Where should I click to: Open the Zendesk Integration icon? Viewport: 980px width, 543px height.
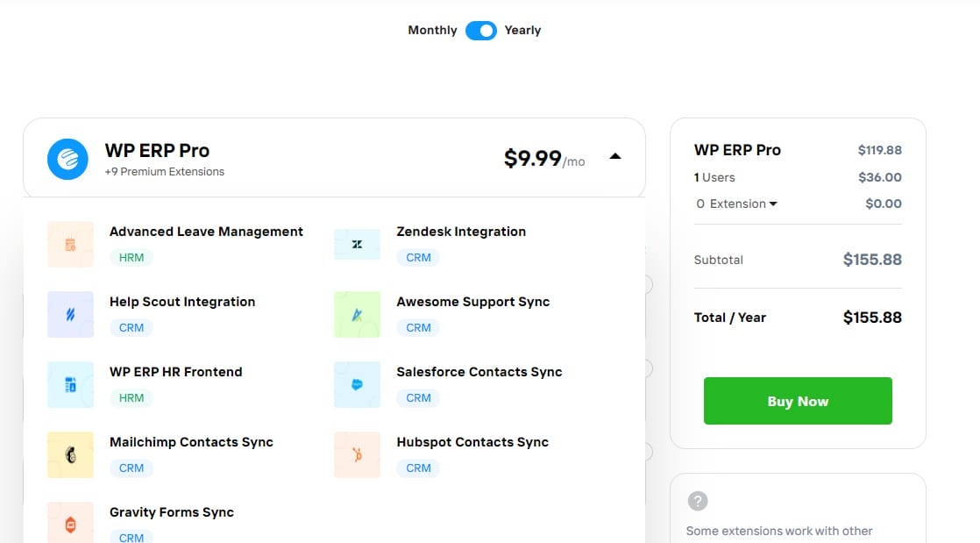click(x=357, y=244)
